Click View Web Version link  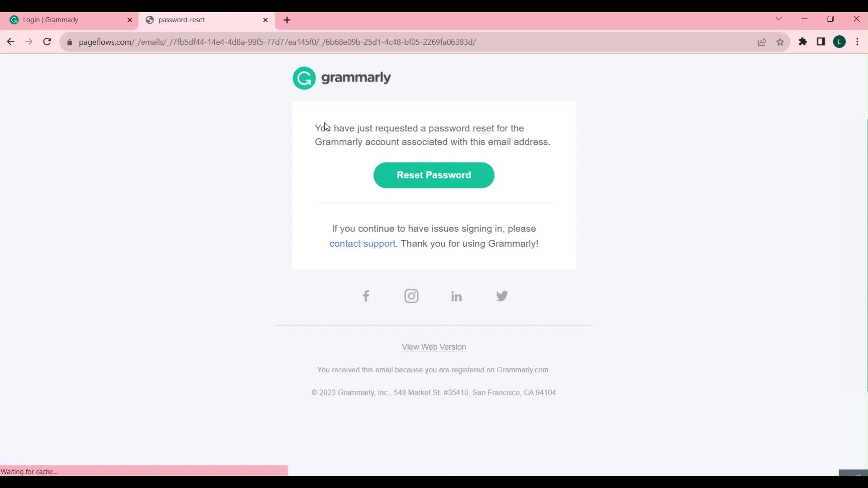(x=434, y=347)
